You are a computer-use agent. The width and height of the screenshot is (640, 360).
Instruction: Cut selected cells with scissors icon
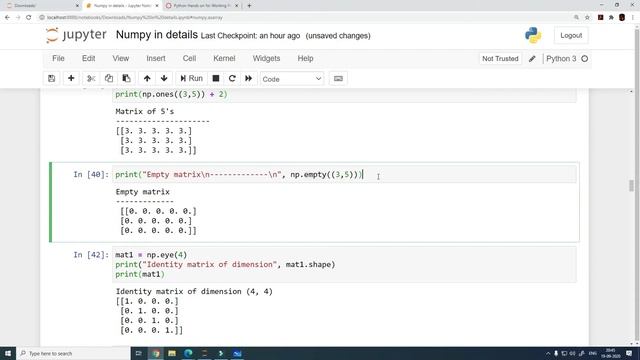(91, 78)
